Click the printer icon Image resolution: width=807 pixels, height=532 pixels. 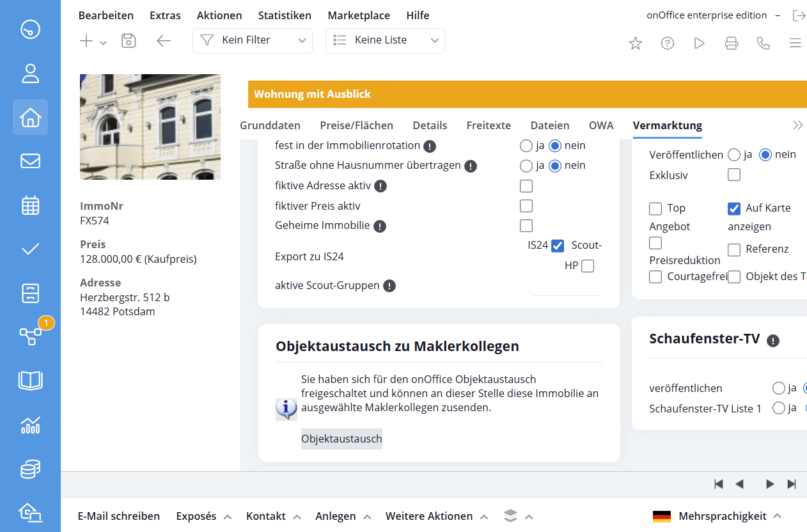click(731, 43)
